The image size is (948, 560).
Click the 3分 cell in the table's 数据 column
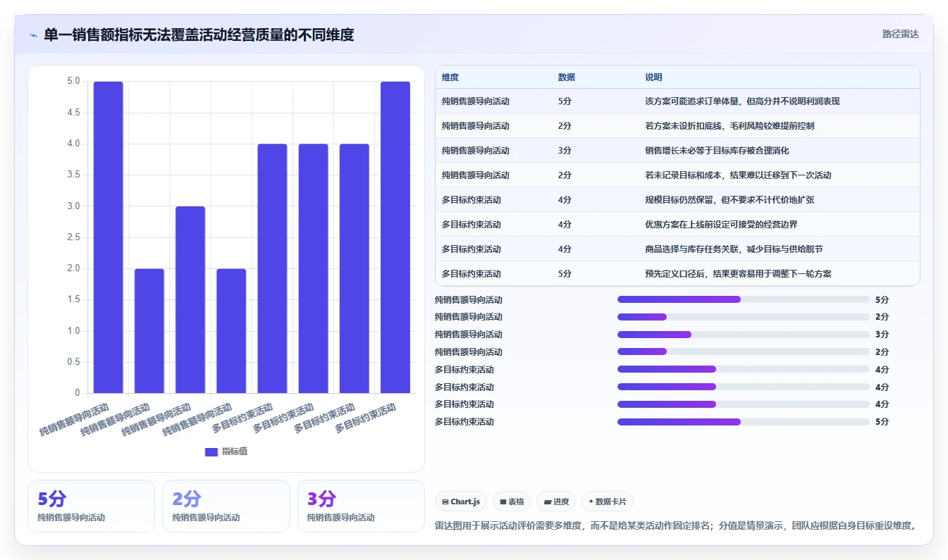565,151
